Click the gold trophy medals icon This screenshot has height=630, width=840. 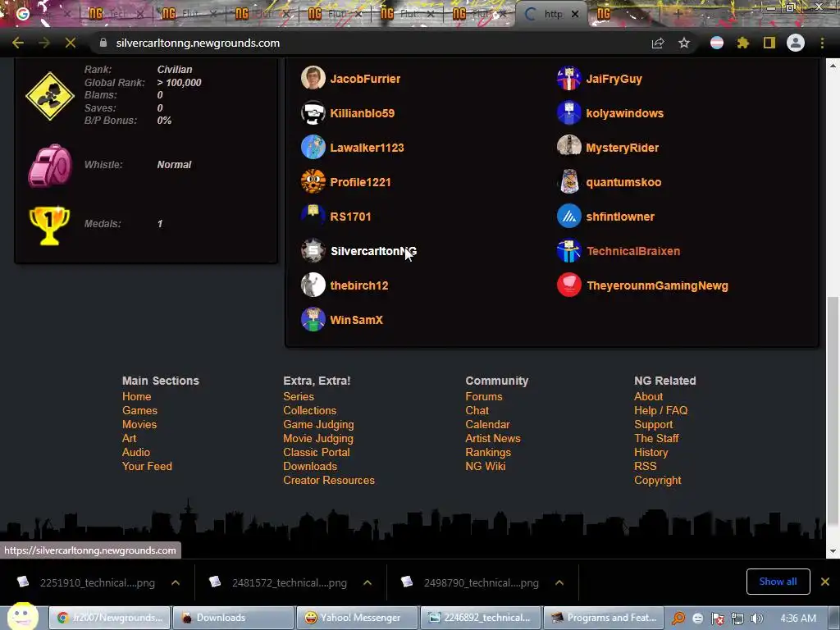coord(49,225)
